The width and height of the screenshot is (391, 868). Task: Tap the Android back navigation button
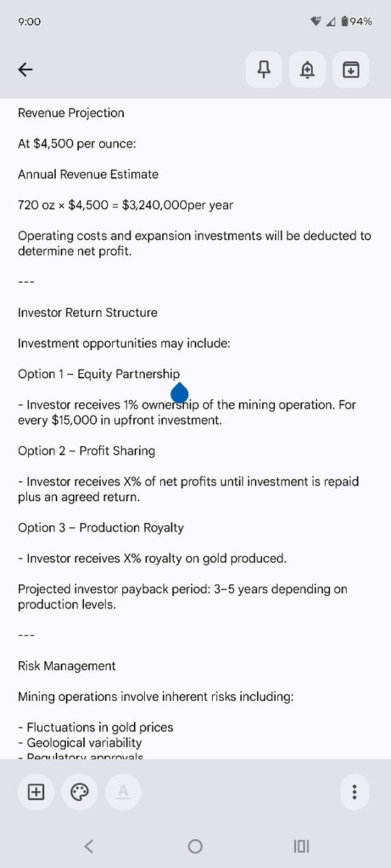88,846
